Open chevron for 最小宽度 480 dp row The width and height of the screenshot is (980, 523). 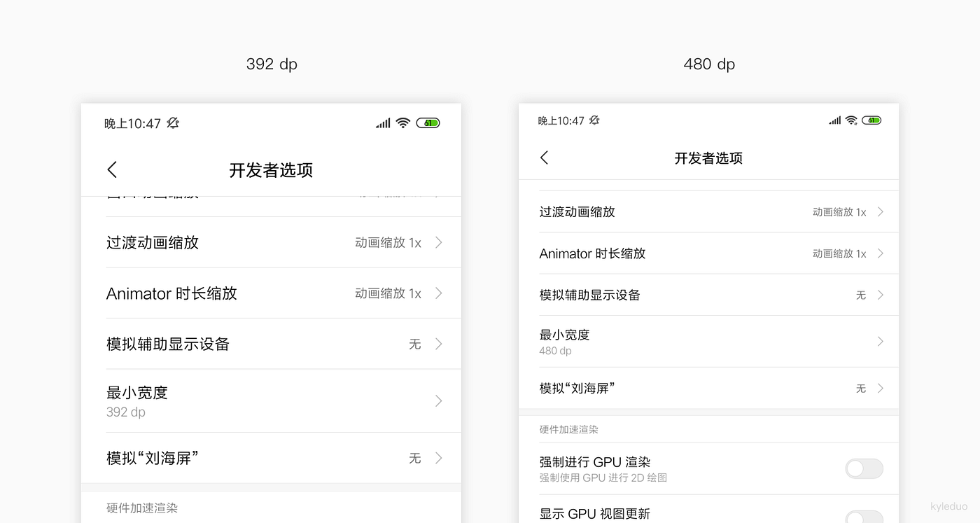pyautogui.click(x=881, y=342)
